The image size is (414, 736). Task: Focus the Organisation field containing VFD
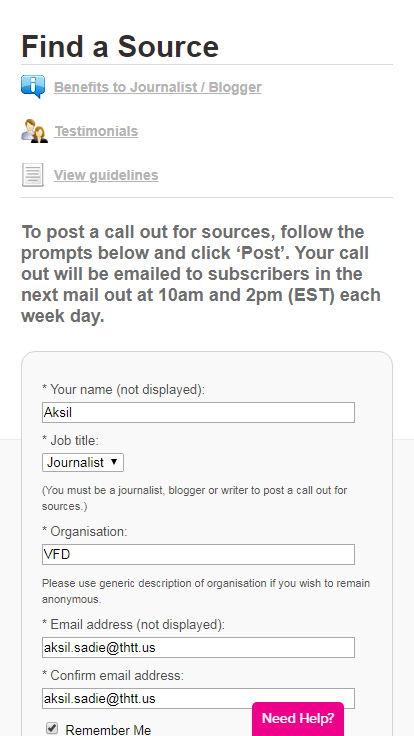198,554
